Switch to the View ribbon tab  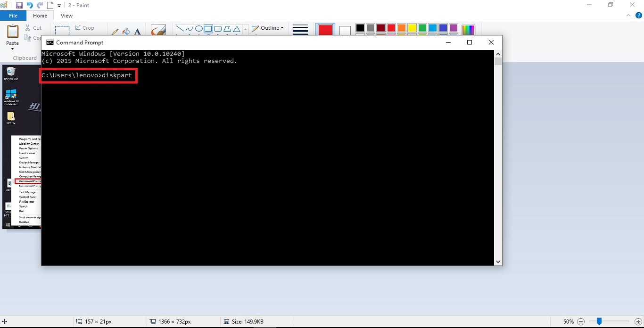[x=67, y=16]
